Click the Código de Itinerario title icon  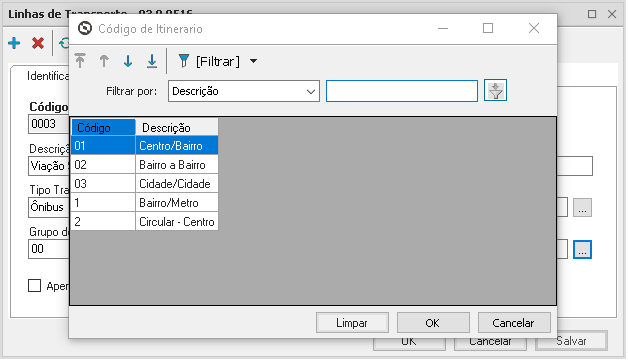click(x=85, y=28)
